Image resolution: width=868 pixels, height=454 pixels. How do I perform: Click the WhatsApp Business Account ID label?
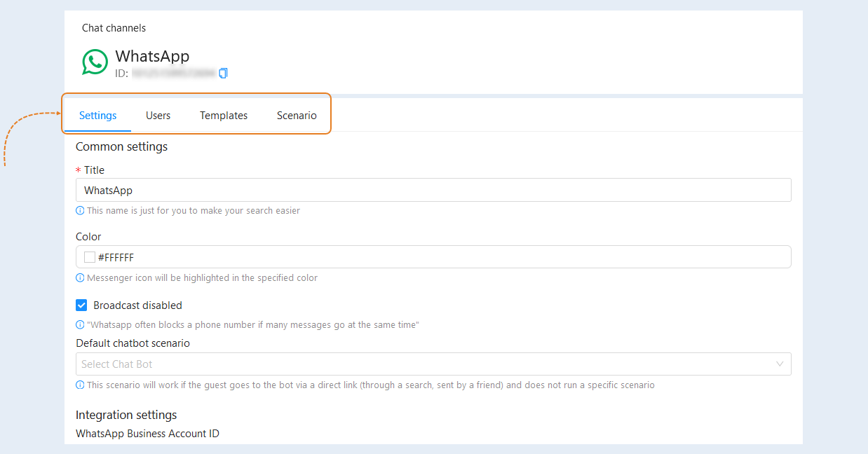pos(147,434)
